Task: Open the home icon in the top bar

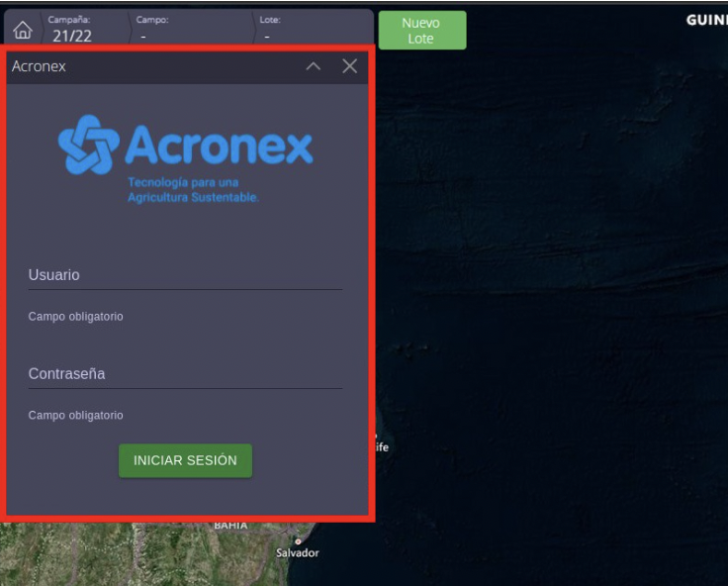Action: tap(23, 30)
